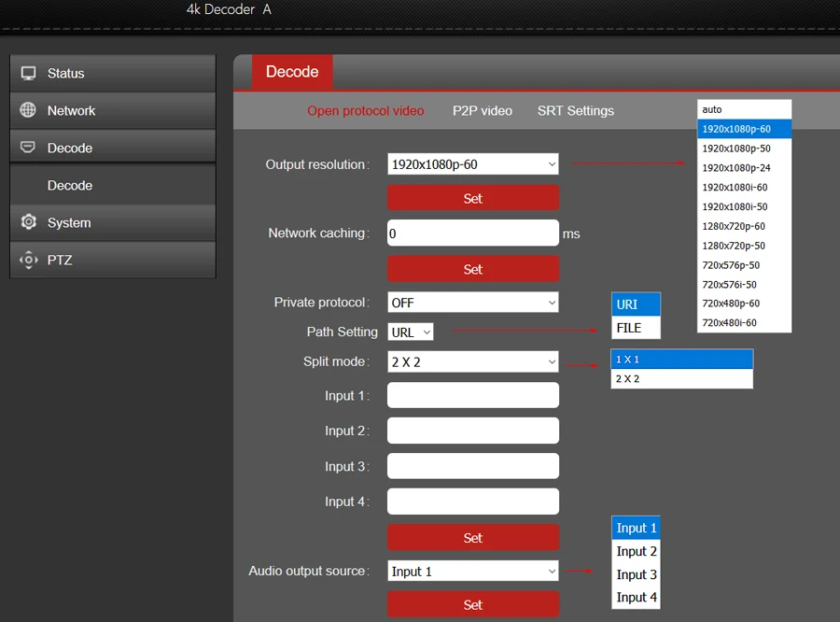Select 2 X 2 split mode option

coord(682,378)
